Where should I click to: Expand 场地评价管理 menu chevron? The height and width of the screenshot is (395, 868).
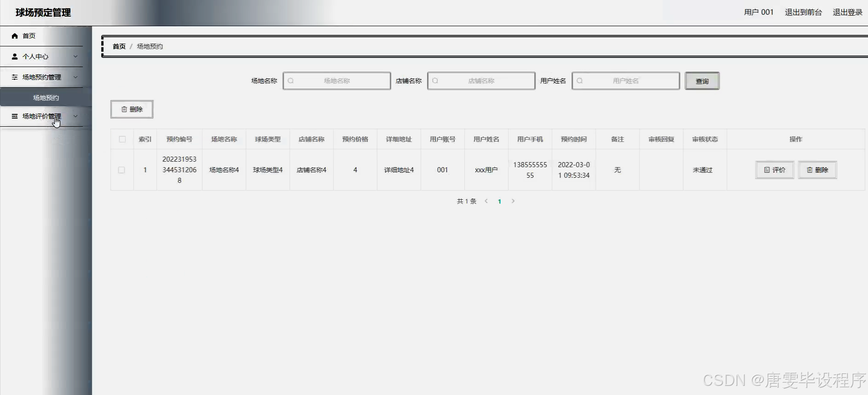(x=75, y=116)
